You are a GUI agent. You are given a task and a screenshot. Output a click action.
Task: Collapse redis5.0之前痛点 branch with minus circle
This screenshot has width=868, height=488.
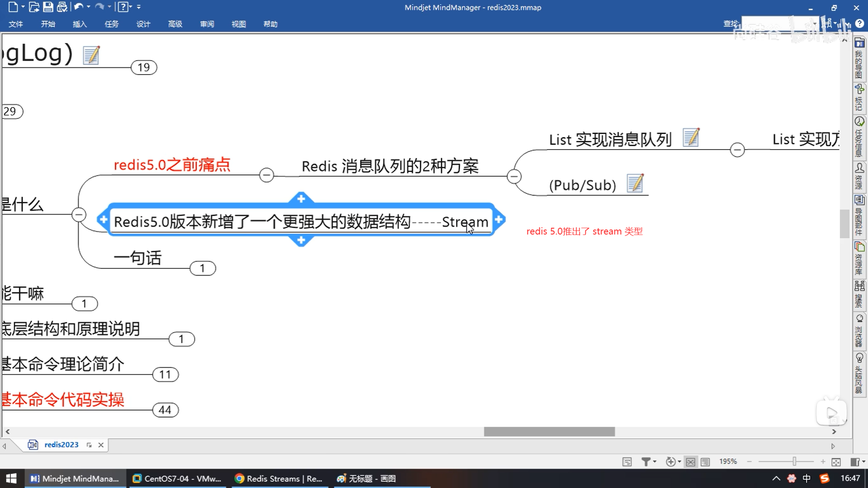(266, 175)
